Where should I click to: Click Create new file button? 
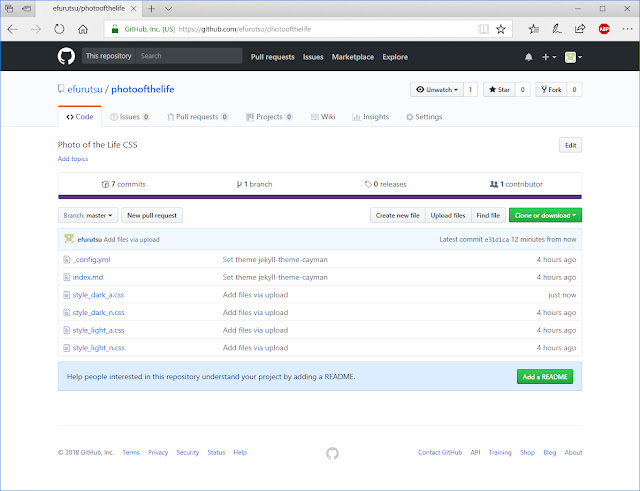(398, 216)
